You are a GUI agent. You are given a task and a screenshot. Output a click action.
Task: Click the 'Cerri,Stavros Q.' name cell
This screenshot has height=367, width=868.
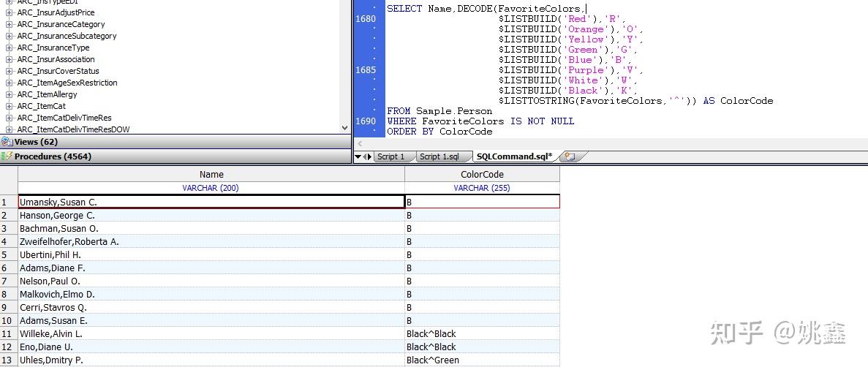[x=211, y=307]
